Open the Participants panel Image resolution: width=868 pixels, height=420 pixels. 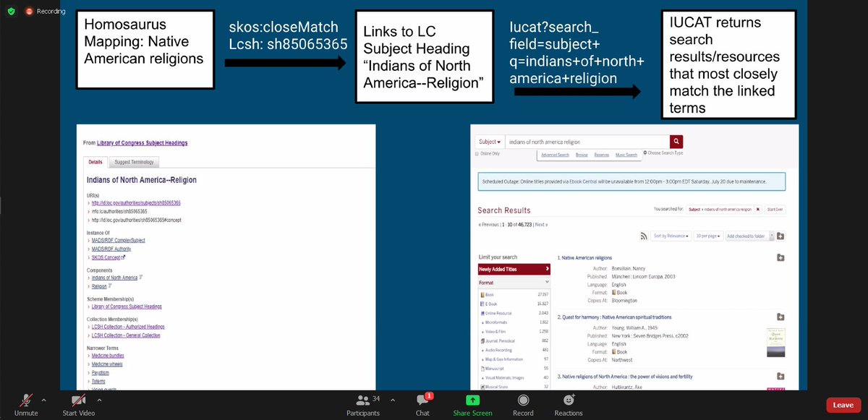click(363, 405)
